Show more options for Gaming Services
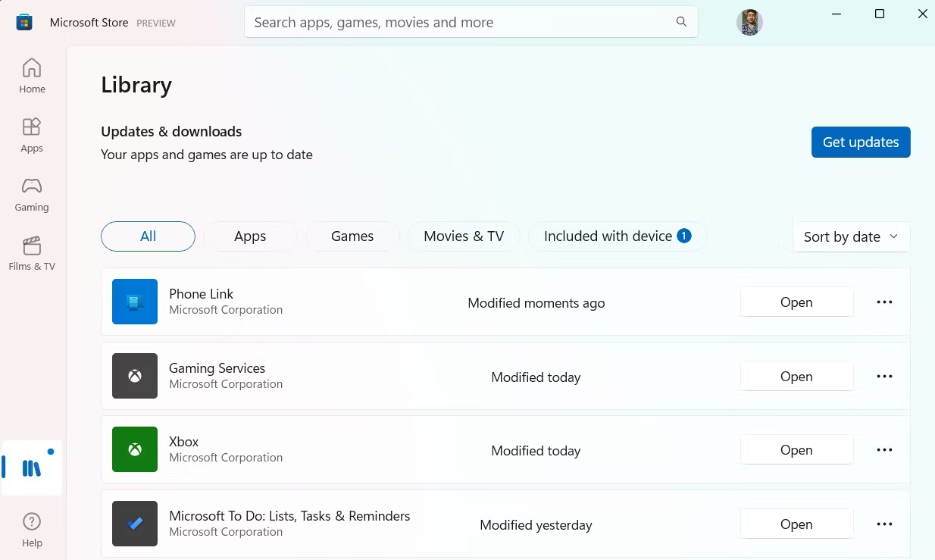Screen dimensions: 935x560 [x=884, y=377]
